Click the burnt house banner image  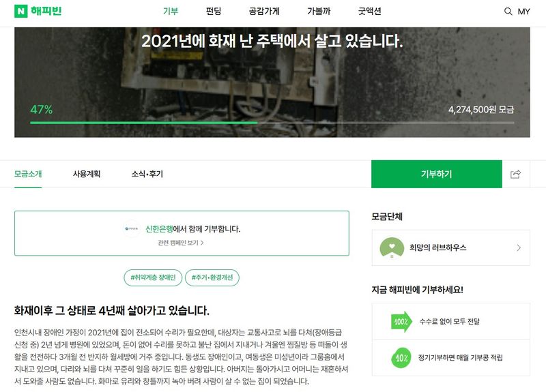(272, 82)
